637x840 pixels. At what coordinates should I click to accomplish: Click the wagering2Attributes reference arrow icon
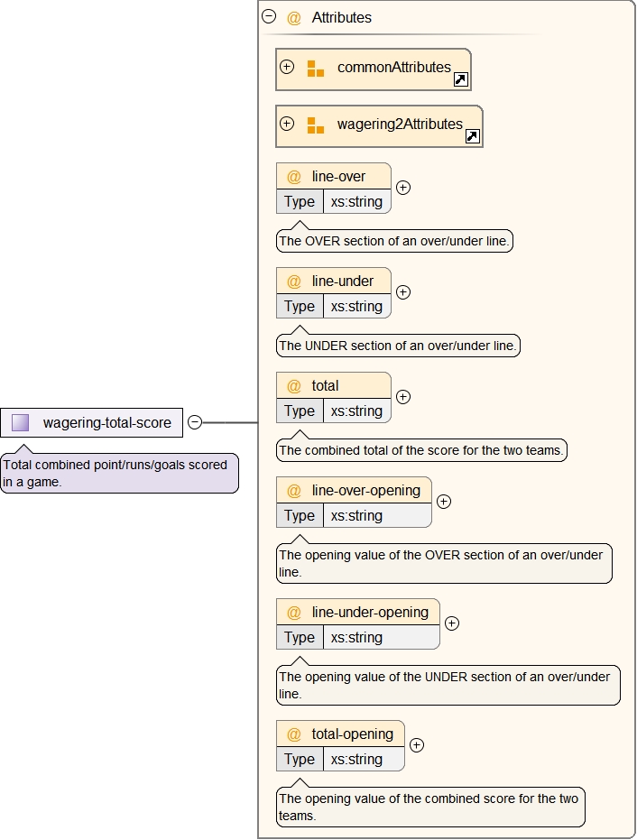[472, 136]
